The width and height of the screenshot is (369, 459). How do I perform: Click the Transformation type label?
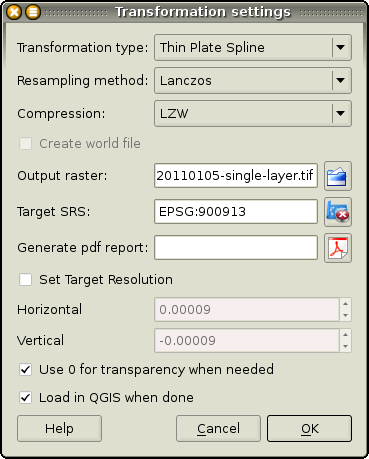(x=82, y=47)
